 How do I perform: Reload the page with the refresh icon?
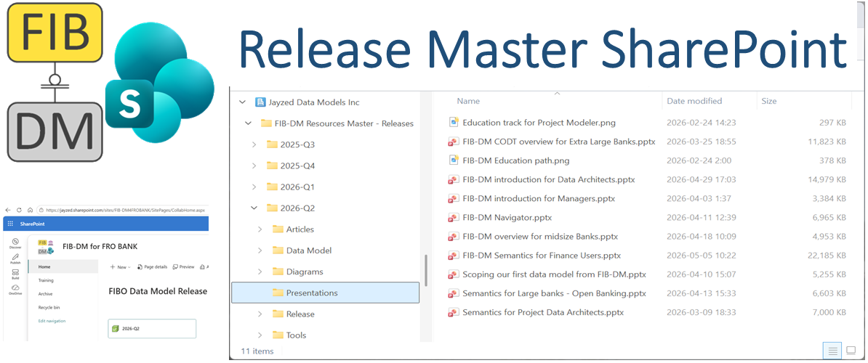[20, 210]
